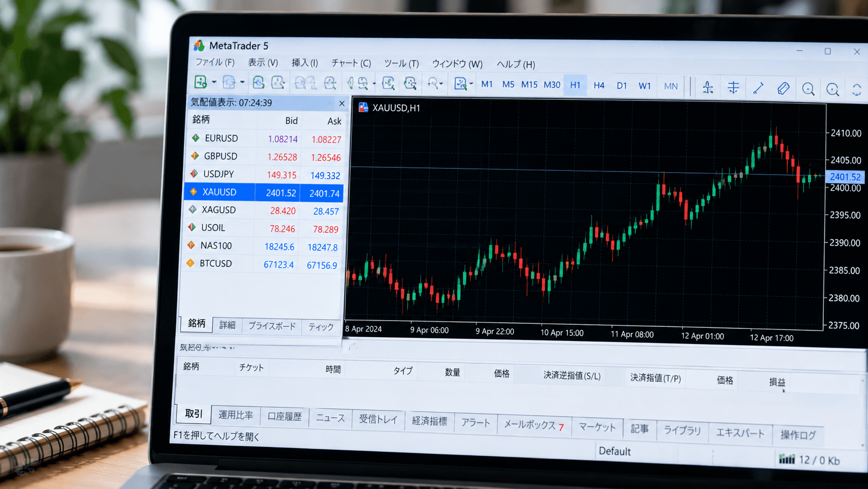Switch to the プライスボード tab

pyautogui.click(x=272, y=326)
